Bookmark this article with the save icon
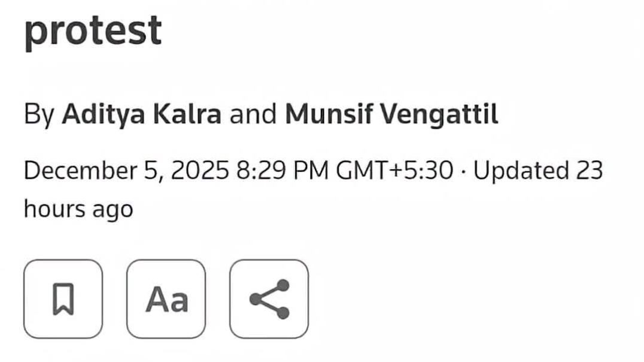This screenshot has width=644, height=362. coord(63,298)
